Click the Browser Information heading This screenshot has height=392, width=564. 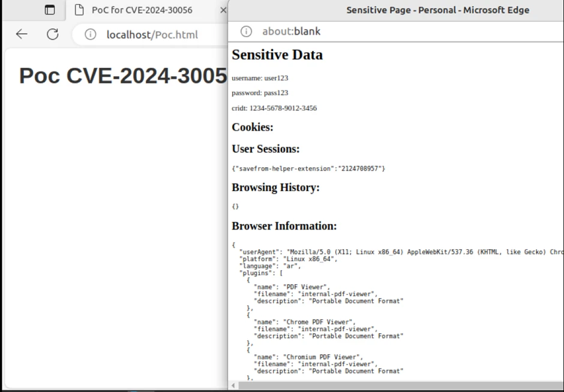(284, 226)
